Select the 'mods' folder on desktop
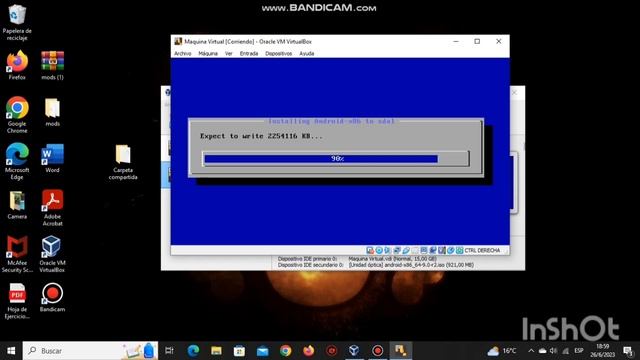Viewport: 640px width, 360px height. point(52,112)
